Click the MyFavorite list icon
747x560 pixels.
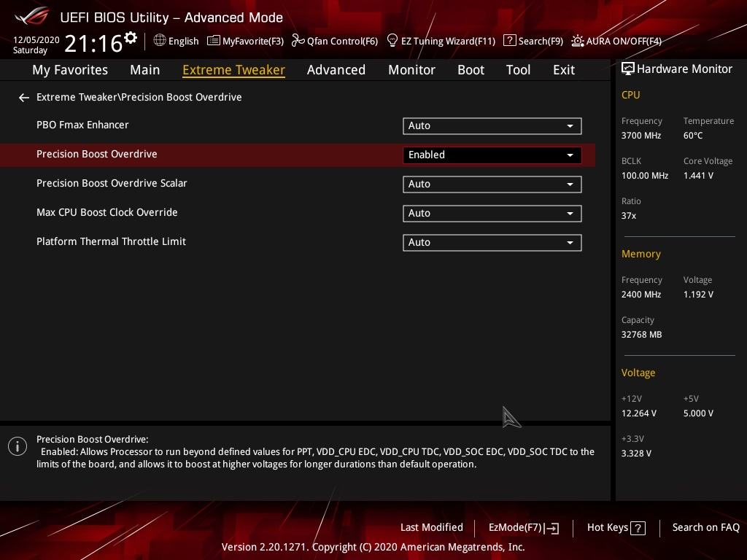[214, 41]
